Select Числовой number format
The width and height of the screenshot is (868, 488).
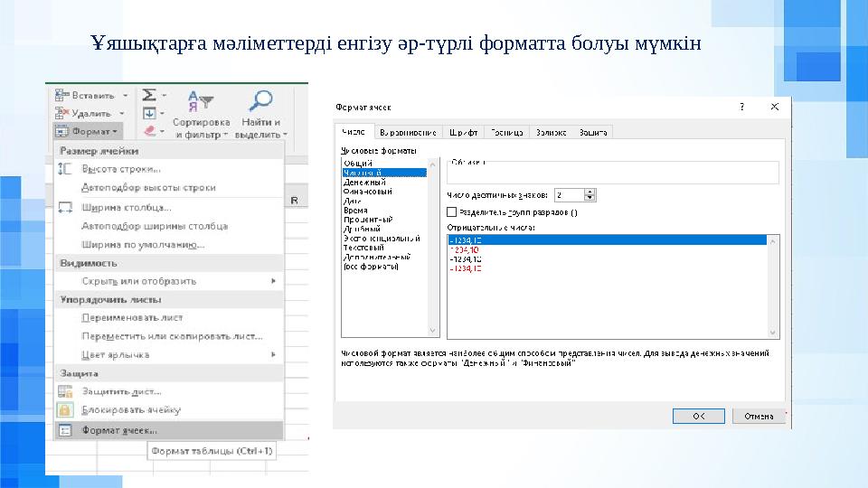(x=384, y=173)
